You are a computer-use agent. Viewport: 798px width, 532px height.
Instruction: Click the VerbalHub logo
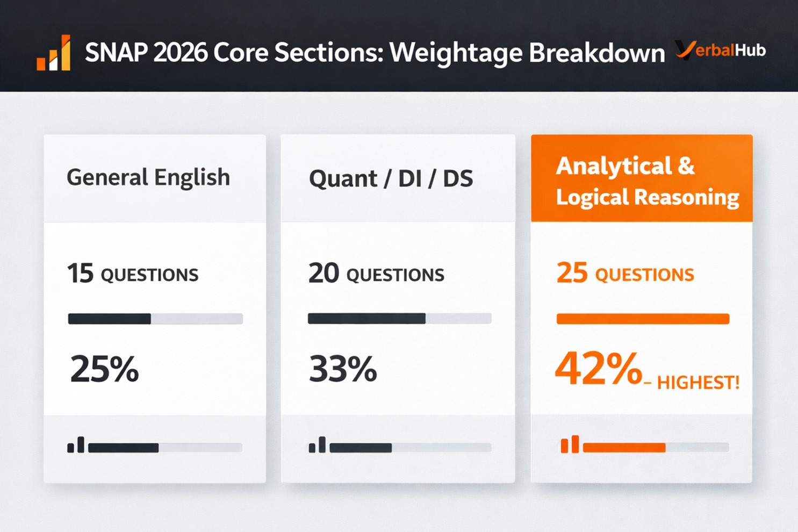(x=720, y=51)
